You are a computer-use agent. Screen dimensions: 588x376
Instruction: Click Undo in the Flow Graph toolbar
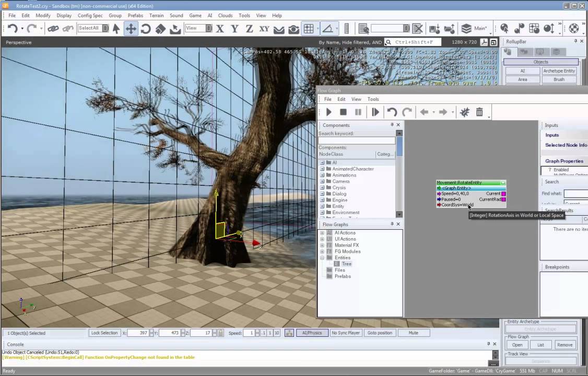(392, 112)
